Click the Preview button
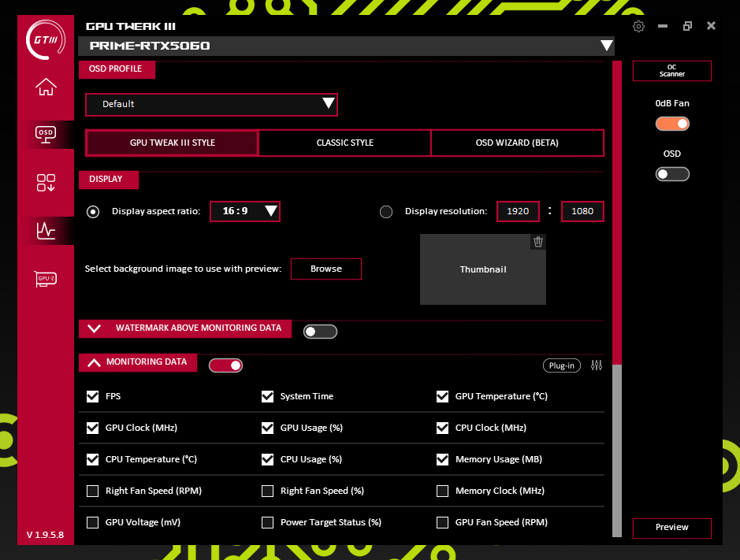 click(x=672, y=528)
